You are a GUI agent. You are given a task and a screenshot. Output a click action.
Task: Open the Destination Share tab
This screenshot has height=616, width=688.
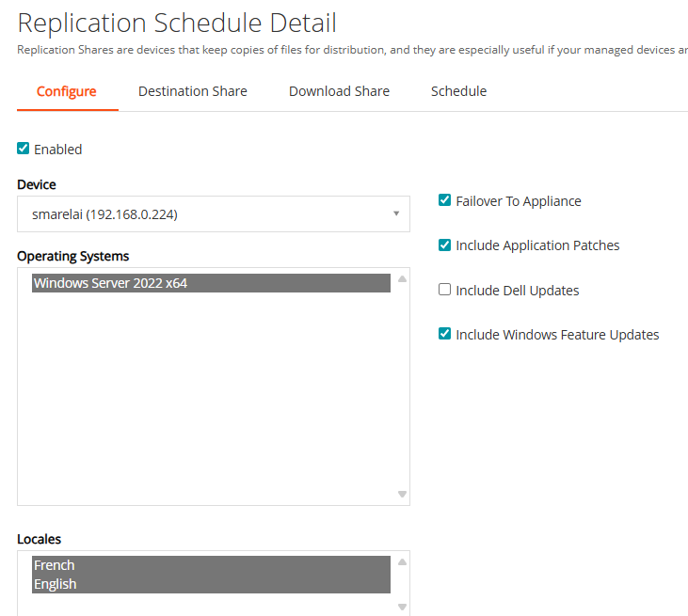(x=193, y=91)
